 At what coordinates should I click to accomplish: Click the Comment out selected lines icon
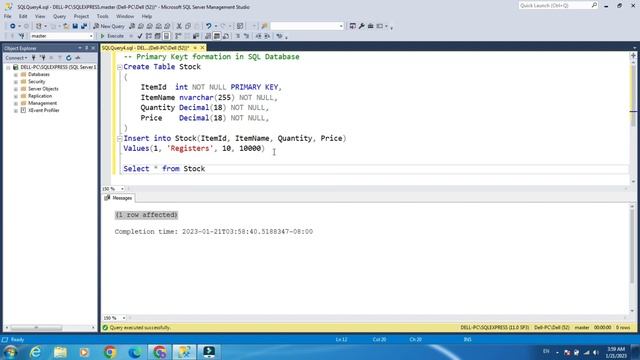[238, 36]
